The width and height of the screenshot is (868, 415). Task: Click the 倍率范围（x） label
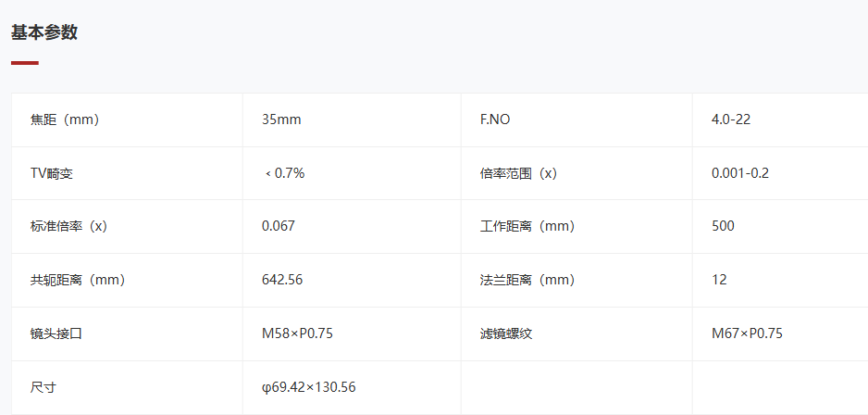(518, 173)
